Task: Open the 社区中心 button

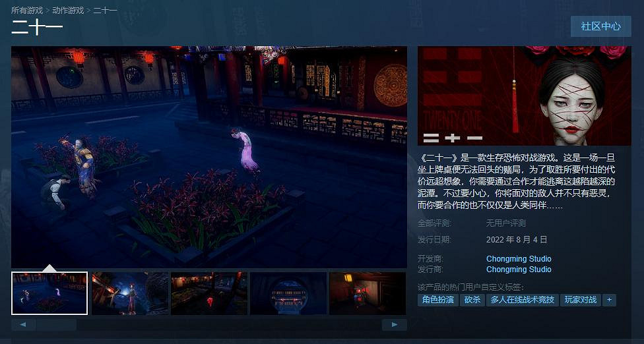Action: [x=601, y=26]
